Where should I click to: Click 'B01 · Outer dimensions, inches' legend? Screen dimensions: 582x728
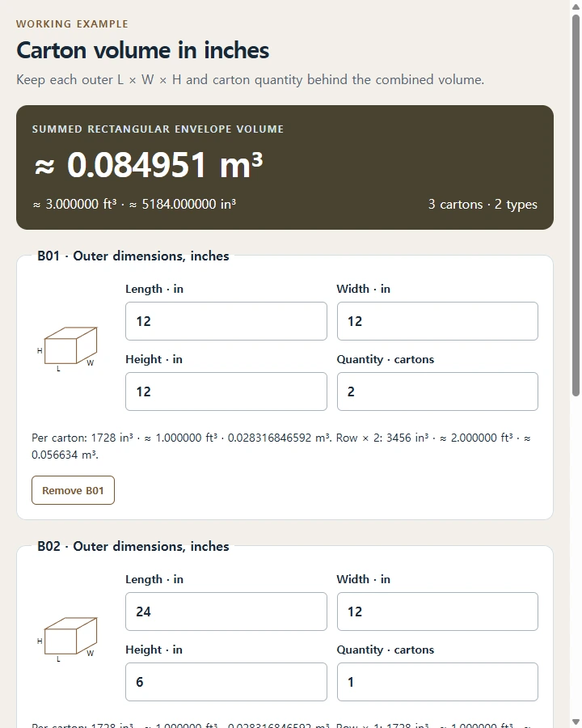click(133, 256)
